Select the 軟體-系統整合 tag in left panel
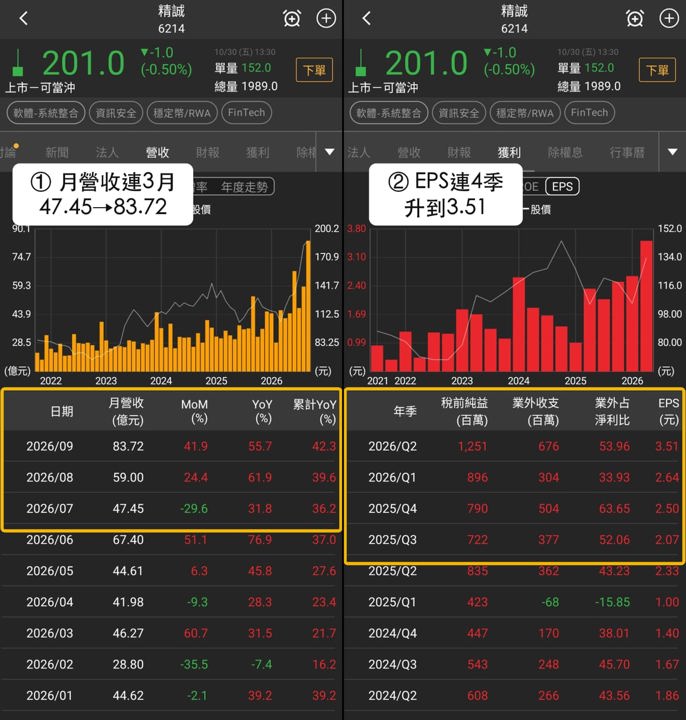Screen dimensions: 686x720 [45, 113]
